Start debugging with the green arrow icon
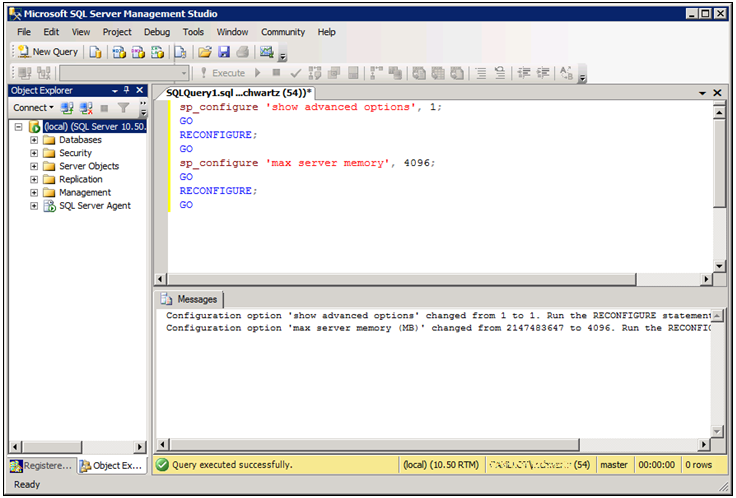The image size is (736, 498). click(258, 73)
